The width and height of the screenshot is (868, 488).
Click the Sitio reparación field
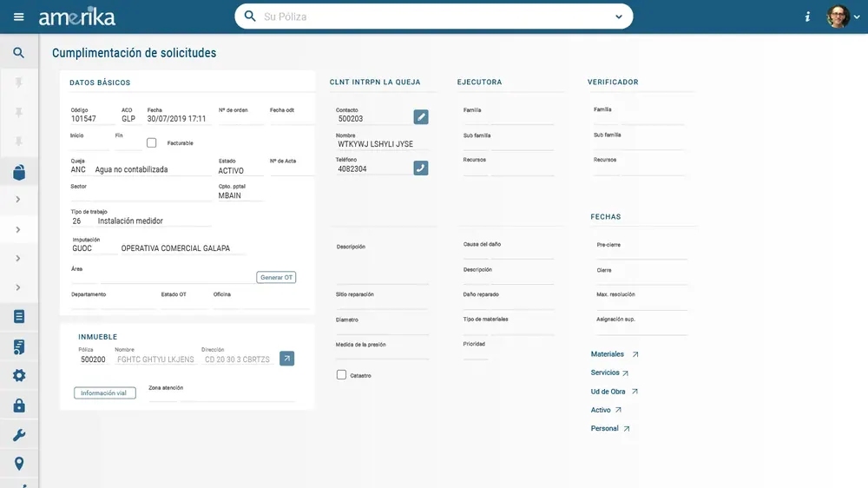pyautogui.click(x=382, y=302)
